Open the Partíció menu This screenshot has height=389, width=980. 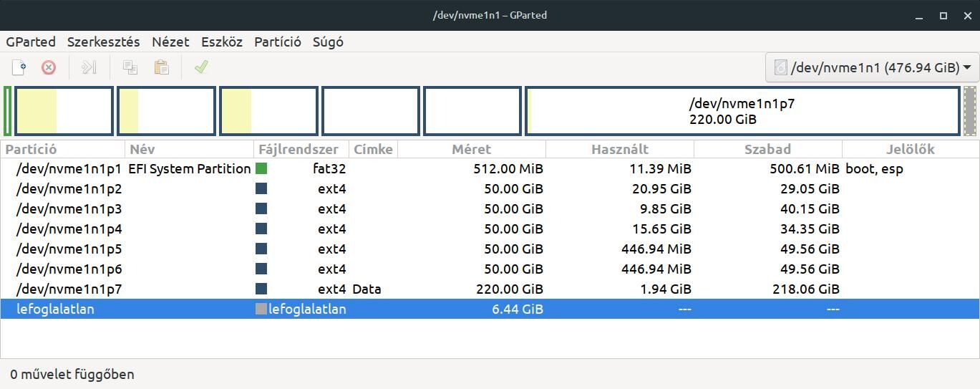(278, 42)
